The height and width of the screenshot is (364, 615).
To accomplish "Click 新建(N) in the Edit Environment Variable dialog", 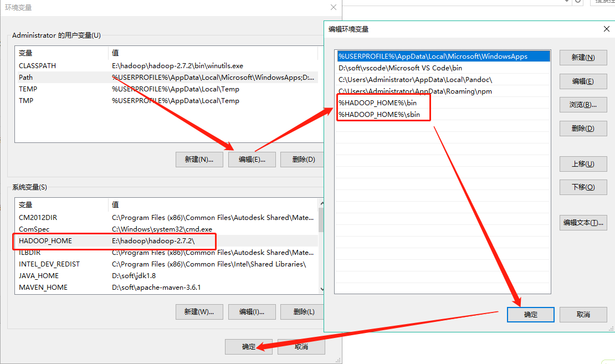I will (x=583, y=58).
